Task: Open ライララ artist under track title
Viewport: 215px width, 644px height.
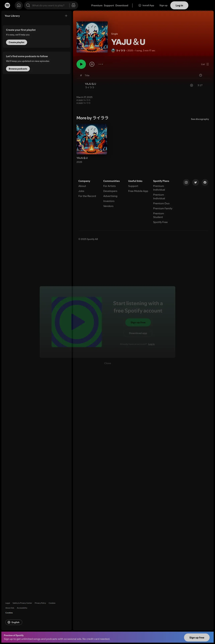Action: point(90,87)
